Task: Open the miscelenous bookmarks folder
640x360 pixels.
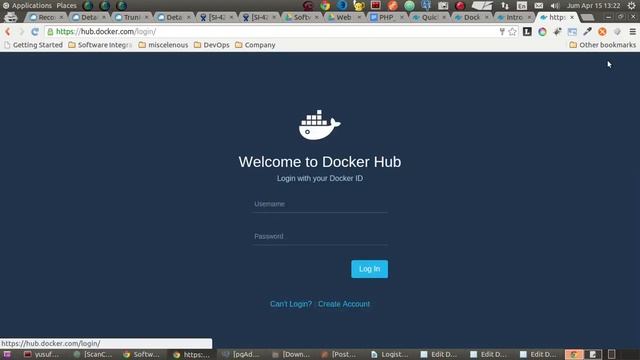Action: point(163,45)
